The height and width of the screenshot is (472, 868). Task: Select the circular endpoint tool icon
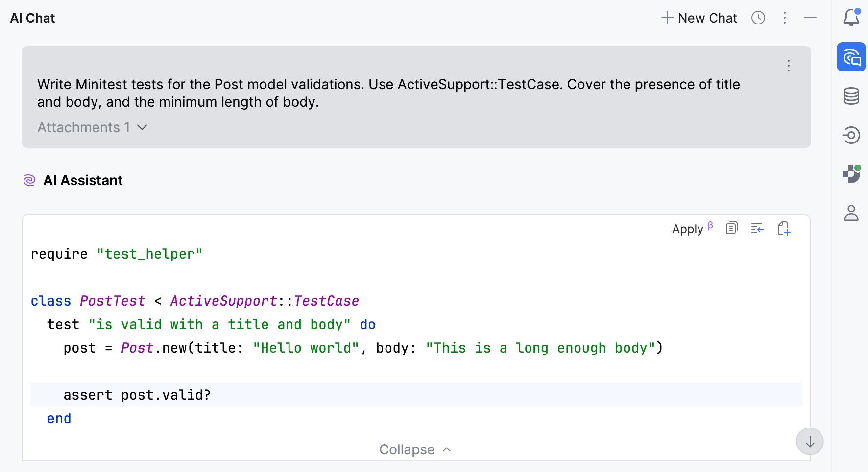pos(851,135)
